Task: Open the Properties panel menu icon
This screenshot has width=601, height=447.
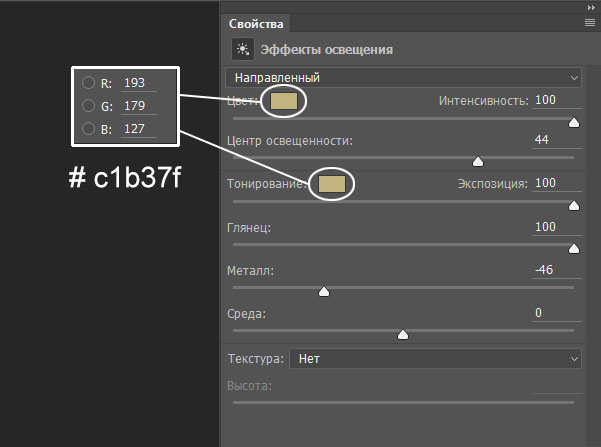Action: click(589, 22)
